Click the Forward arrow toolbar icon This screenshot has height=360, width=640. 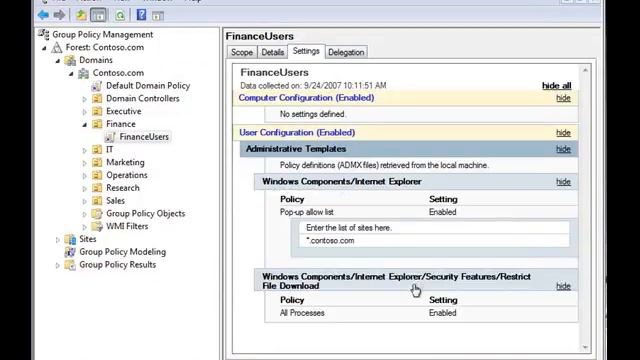60,15
